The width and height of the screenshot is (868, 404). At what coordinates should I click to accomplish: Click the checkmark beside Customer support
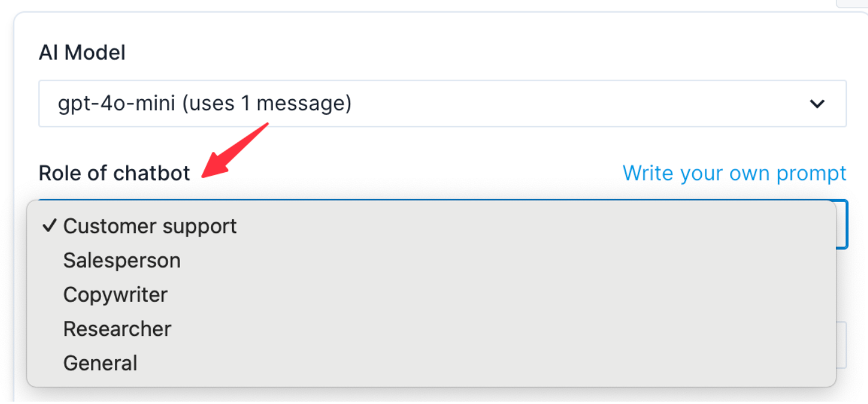[x=50, y=226]
